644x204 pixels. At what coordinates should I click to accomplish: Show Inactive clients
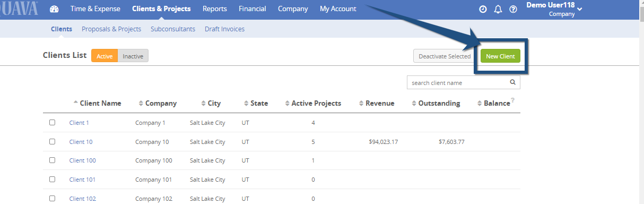click(x=133, y=56)
